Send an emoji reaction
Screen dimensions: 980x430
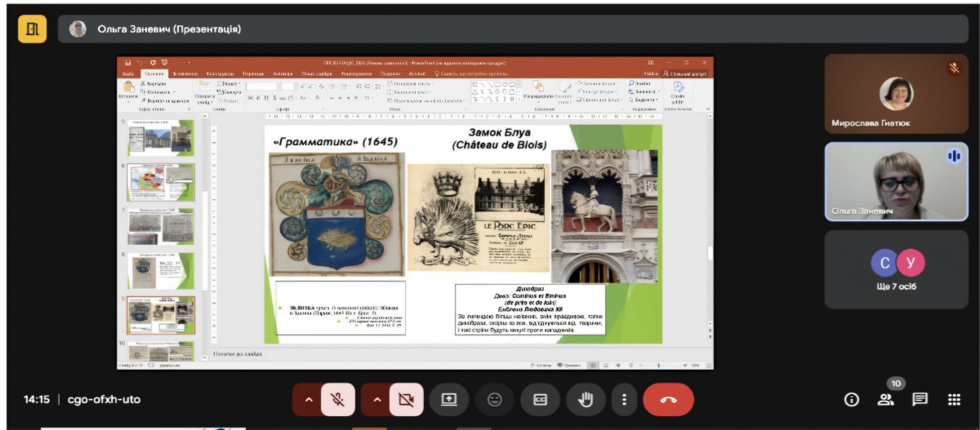[494, 400]
